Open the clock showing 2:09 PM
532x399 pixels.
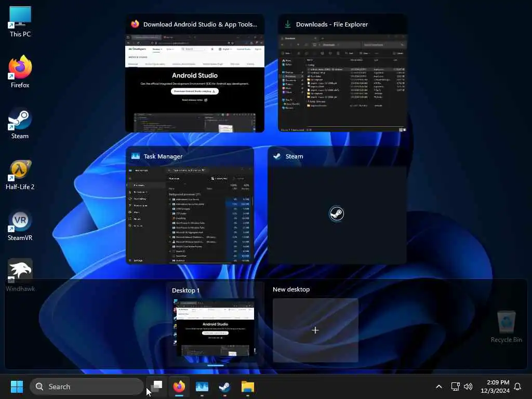coord(495,387)
